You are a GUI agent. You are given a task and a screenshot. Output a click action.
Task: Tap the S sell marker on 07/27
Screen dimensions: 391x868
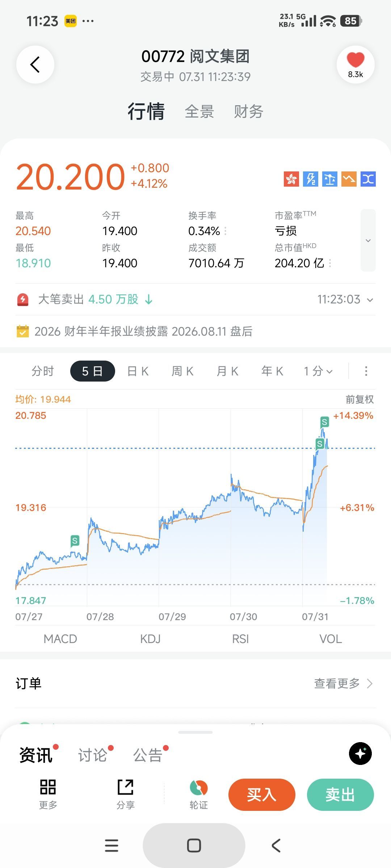[75, 541]
